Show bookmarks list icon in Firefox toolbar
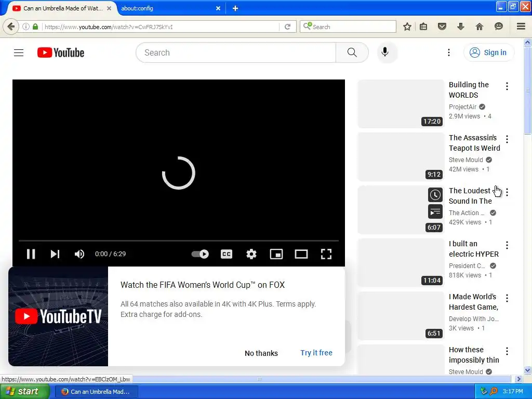Screen dimensions: 532x399 (x=423, y=26)
